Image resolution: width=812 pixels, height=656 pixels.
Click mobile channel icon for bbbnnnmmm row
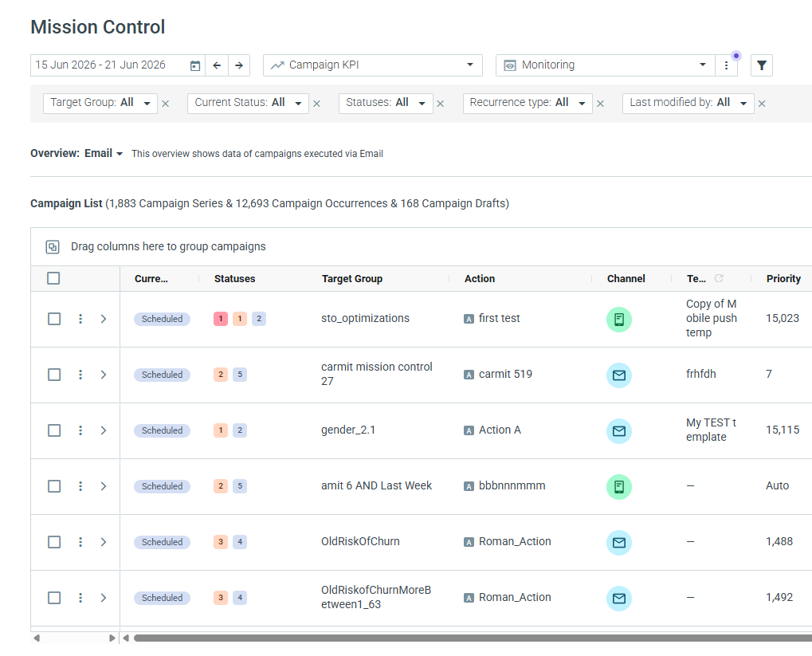click(x=619, y=486)
